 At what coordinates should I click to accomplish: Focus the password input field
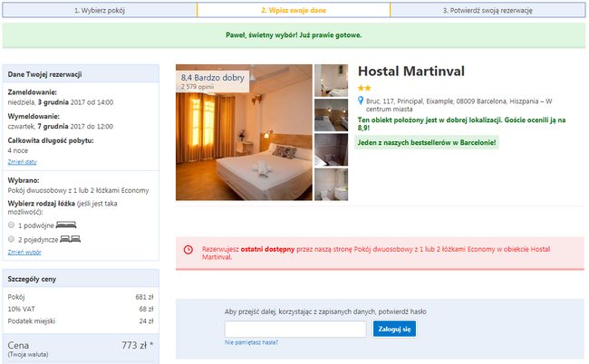295,329
